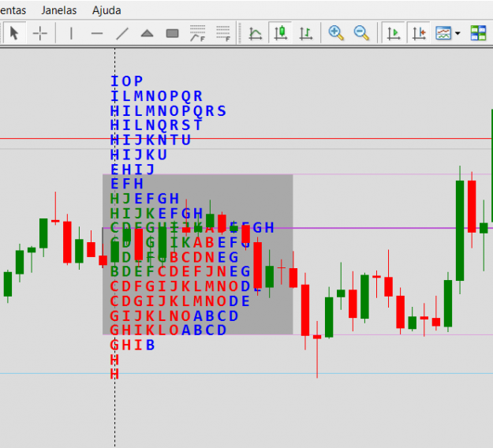Image resolution: width=493 pixels, height=448 pixels.
Task: Open the Janelas menu
Action: pos(59,10)
